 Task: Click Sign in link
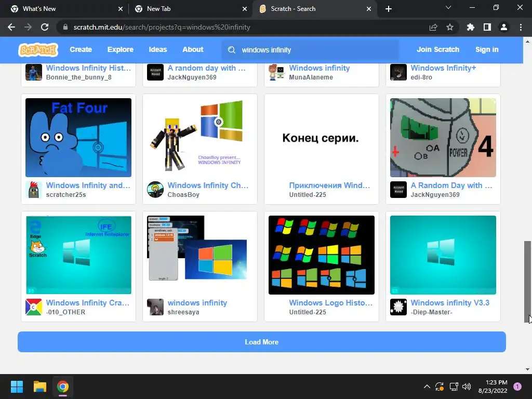pyautogui.click(x=487, y=49)
